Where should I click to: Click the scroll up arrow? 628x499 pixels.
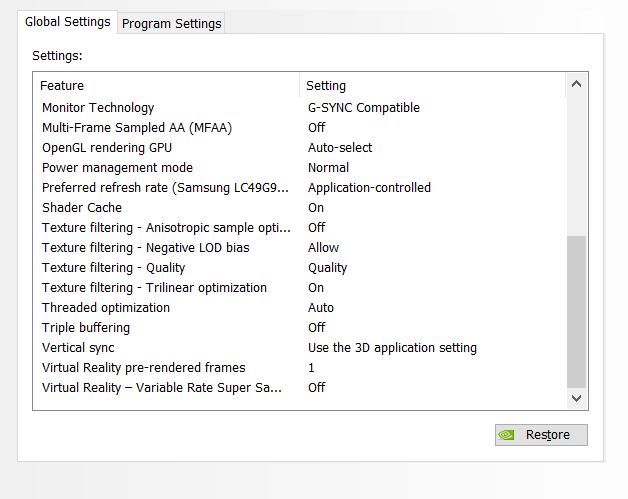pos(576,84)
